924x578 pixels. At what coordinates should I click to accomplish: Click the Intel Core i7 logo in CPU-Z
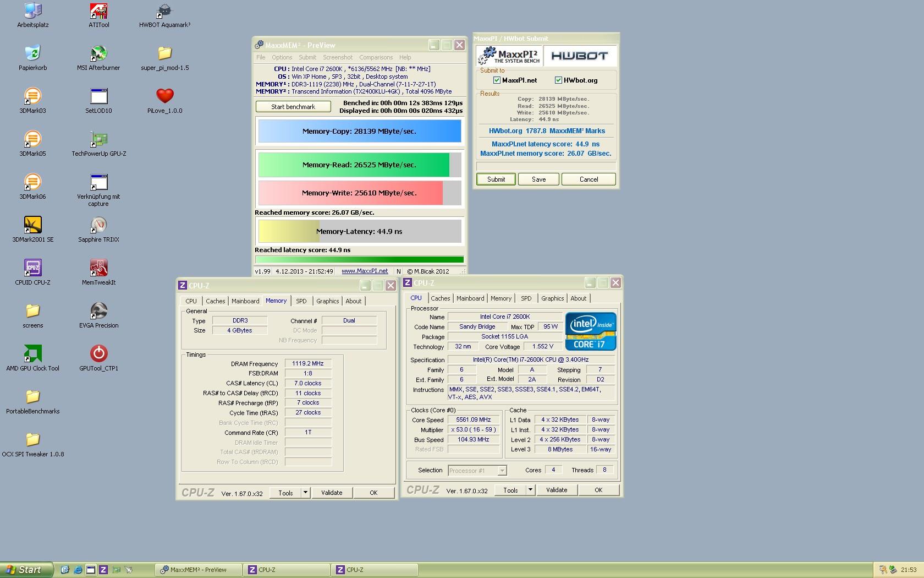pyautogui.click(x=591, y=331)
